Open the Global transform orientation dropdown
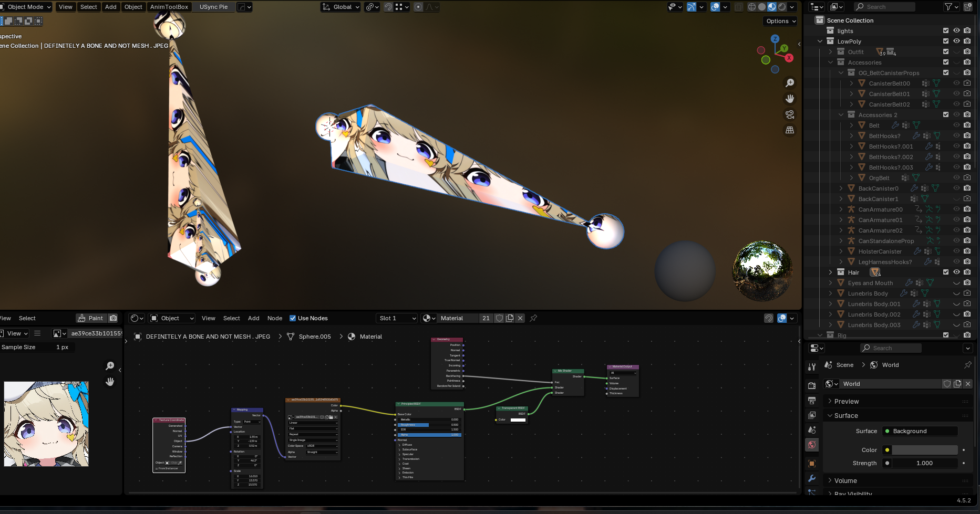Viewport: 980px width, 514px height. pyautogui.click(x=341, y=7)
